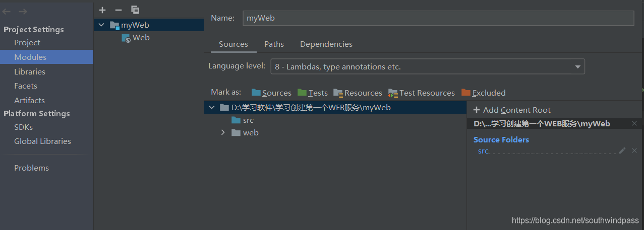Select the src folder in tree

[242, 120]
